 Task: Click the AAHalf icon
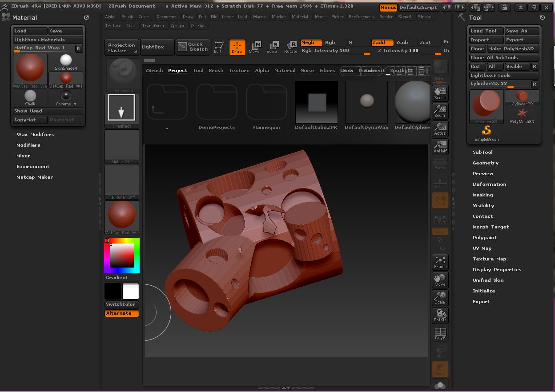point(440,146)
